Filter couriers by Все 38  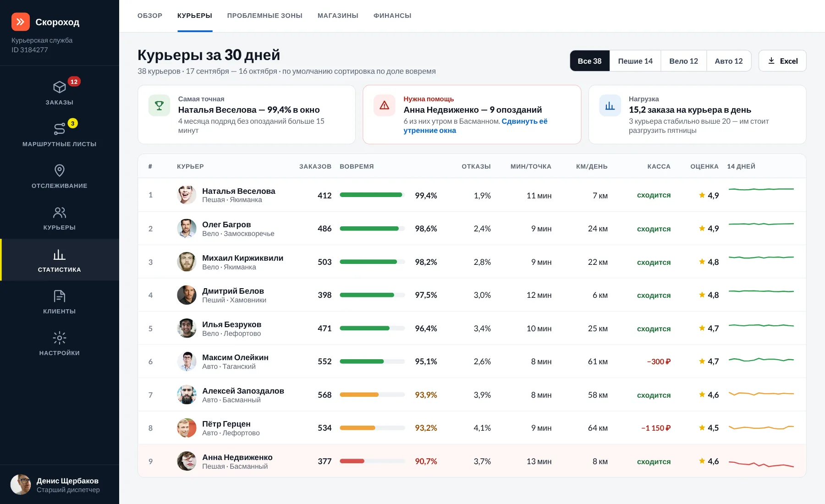point(589,60)
